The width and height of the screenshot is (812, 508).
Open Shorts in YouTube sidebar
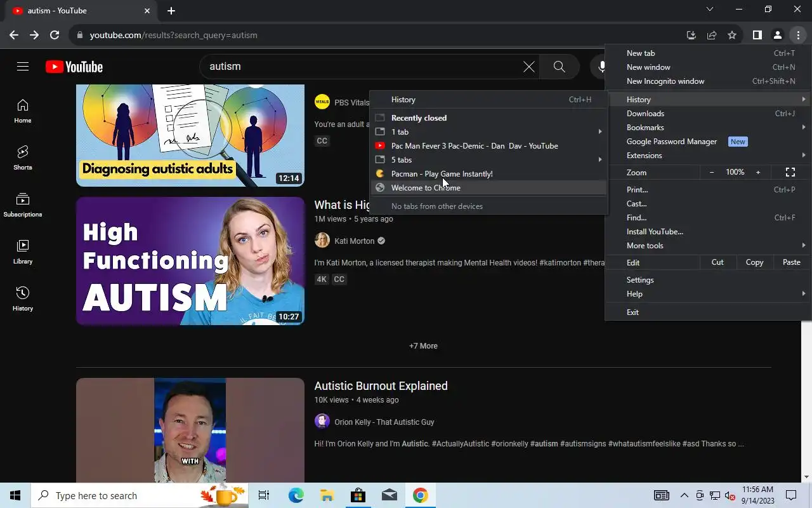pos(23,158)
